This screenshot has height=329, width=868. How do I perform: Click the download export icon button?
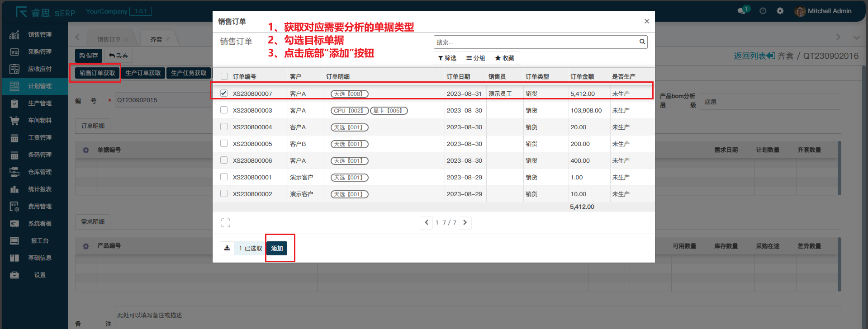[227, 248]
